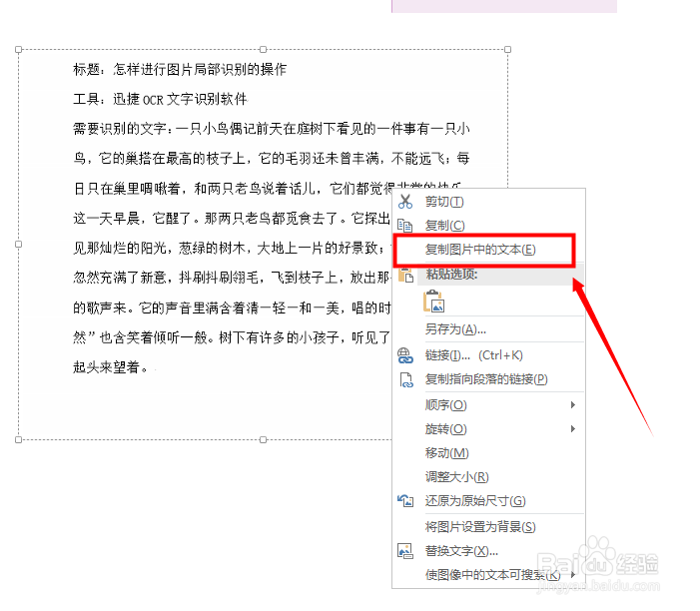Click the restore original size icon
The width and height of the screenshot is (700, 611).
tap(405, 501)
